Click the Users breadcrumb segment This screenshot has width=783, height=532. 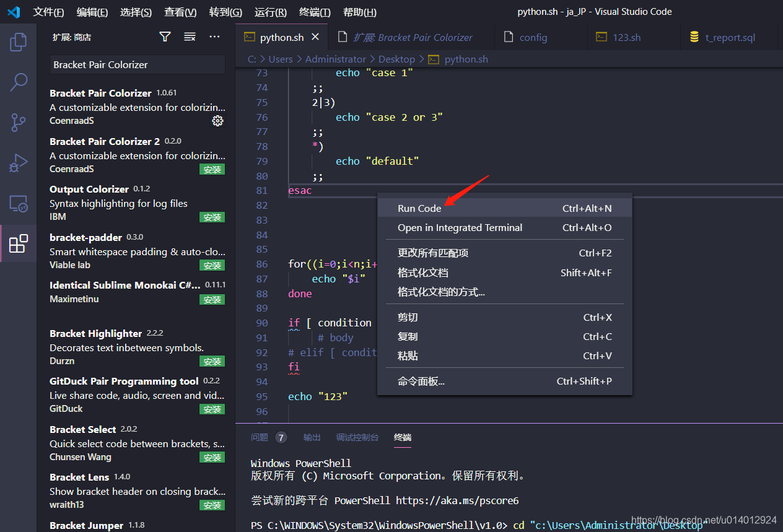[281, 59]
